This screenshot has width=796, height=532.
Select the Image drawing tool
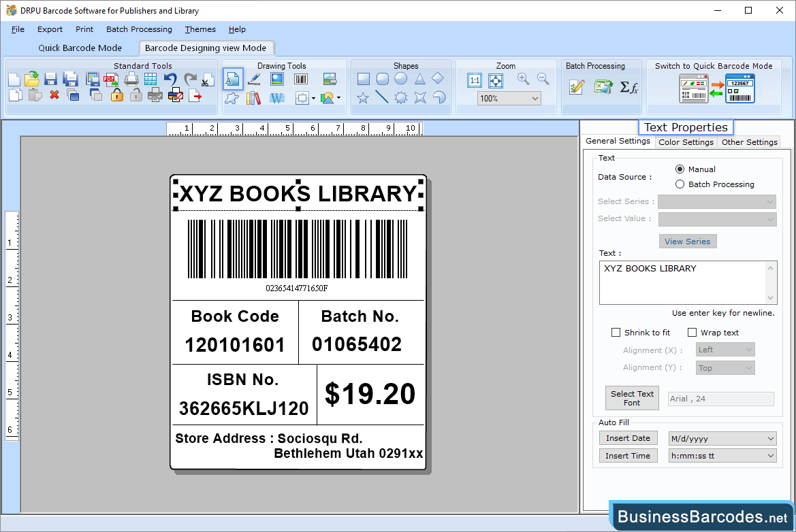click(277, 79)
